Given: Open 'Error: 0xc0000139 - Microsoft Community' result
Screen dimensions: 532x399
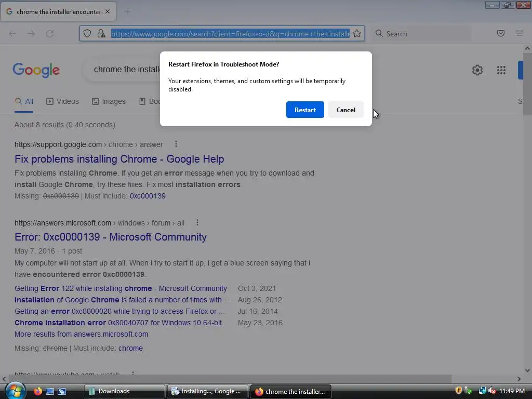Looking at the screenshot, I should pos(110,237).
